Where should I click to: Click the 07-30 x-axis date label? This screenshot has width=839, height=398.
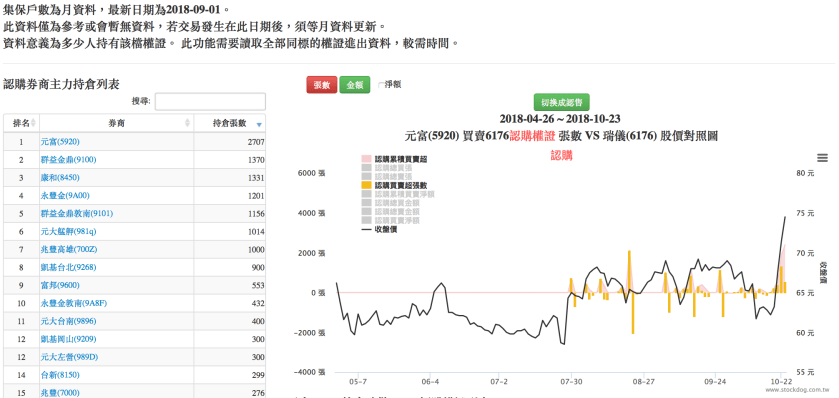[x=571, y=381]
